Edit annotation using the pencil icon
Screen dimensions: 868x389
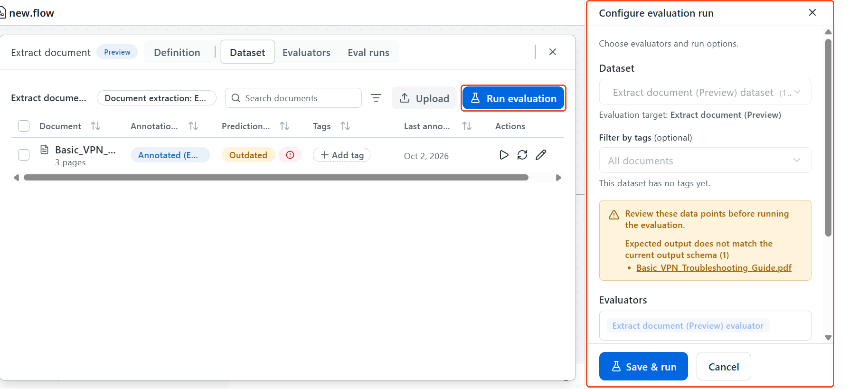point(541,155)
